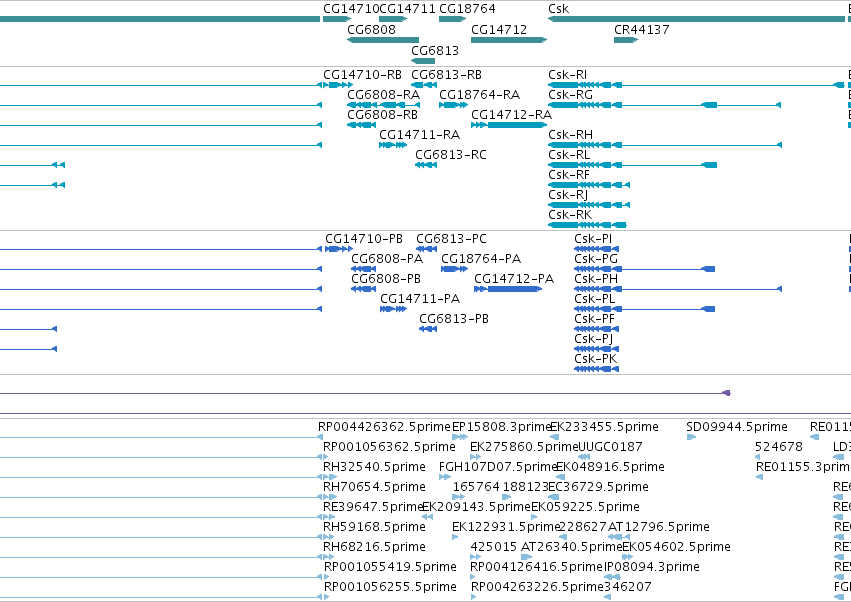The image size is (851, 602).
Task: Select transcript CG18764-RA
Action: pyautogui.click(x=453, y=105)
